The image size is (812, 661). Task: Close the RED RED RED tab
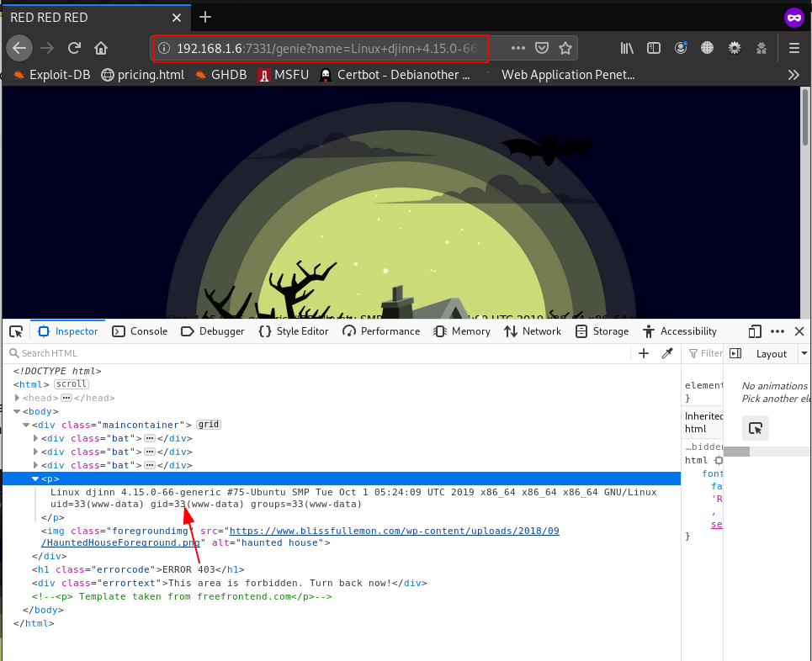pos(177,18)
